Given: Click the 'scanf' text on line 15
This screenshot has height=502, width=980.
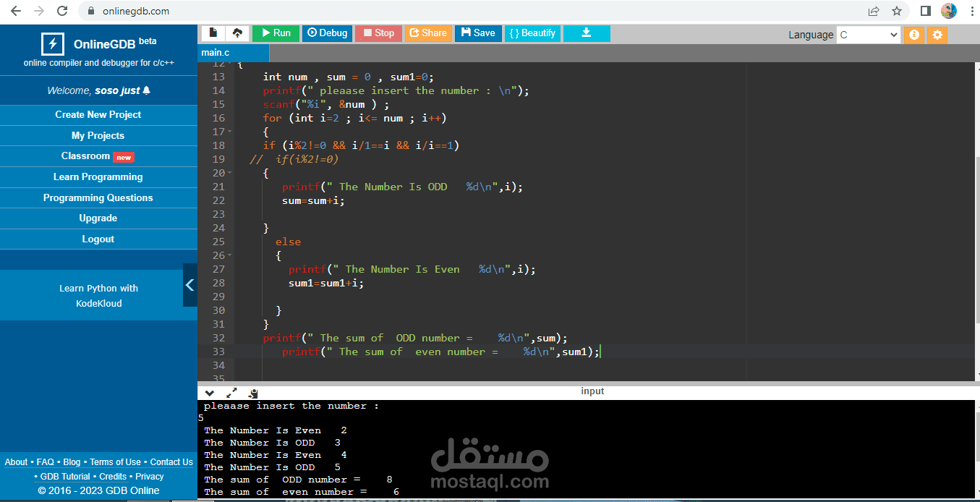Looking at the screenshot, I should pos(279,104).
